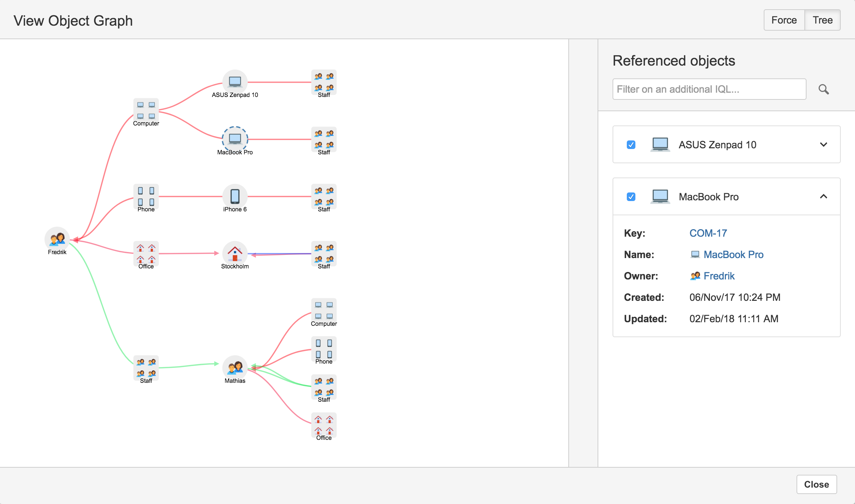Open the COM-17 key link

pos(708,233)
